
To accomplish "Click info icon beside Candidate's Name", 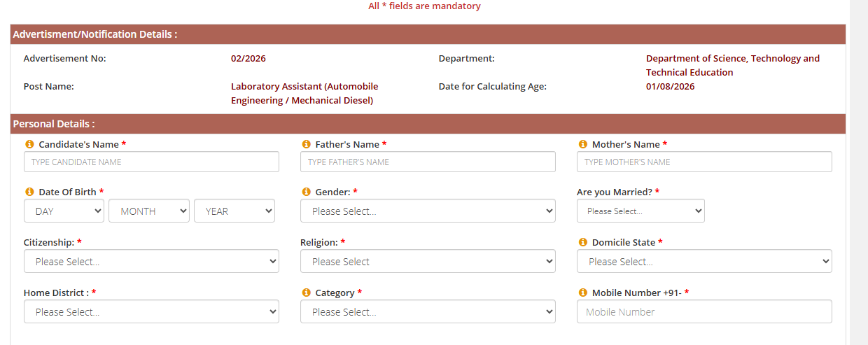I will coord(29,144).
